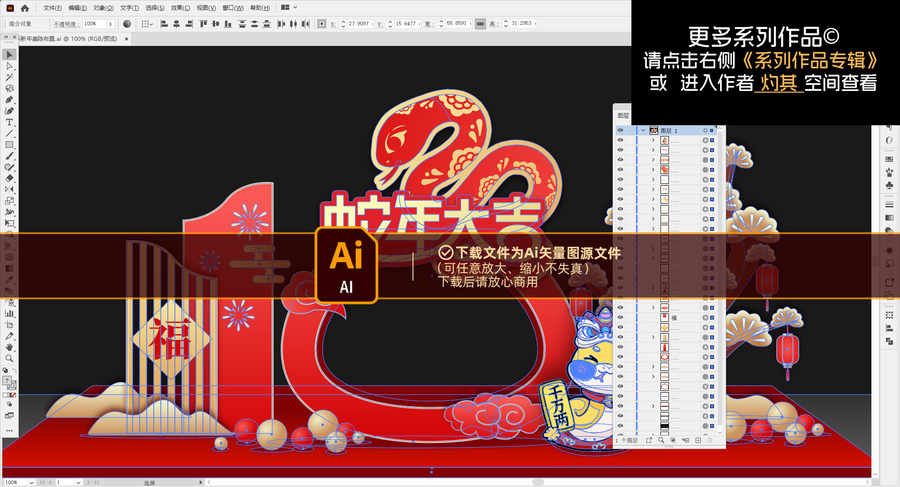Click the Home icon in the top bar
The width and height of the screenshot is (900, 487).
point(24,8)
